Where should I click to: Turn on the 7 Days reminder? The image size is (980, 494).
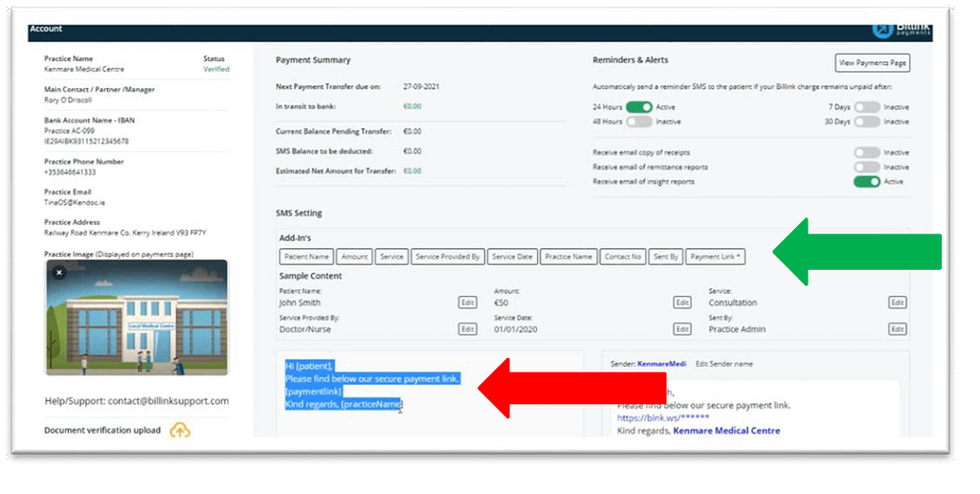(x=866, y=107)
